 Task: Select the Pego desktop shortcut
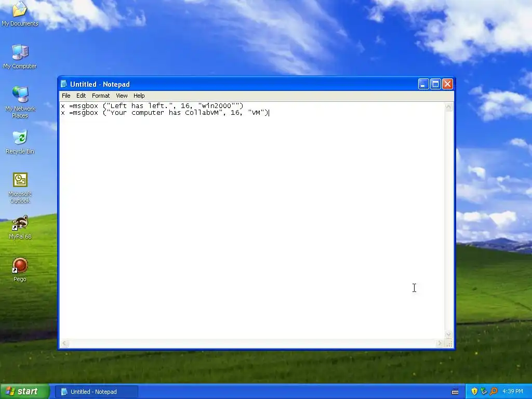point(20,270)
